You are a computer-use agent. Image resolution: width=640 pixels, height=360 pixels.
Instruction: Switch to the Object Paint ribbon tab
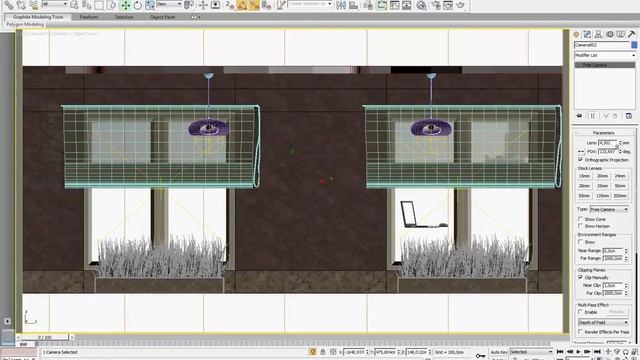[x=162, y=17]
